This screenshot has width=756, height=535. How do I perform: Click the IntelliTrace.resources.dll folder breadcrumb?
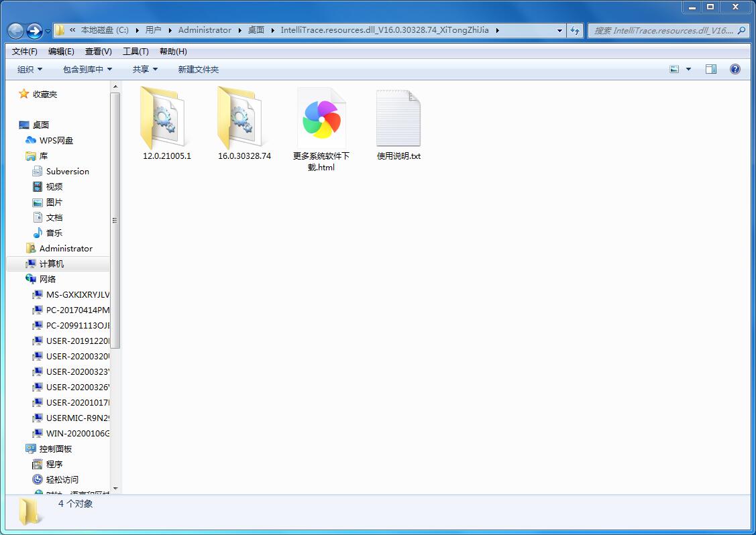tap(385, 30)
